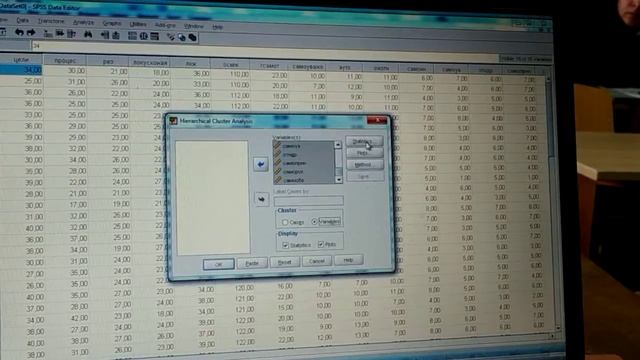Click the highlighted 34,00 cell in first row
Image resolution: width=640 pixels, height=360 pixels.
click(21, 70)
